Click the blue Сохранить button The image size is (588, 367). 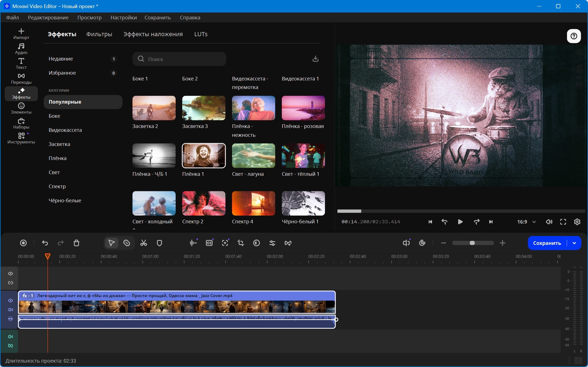[547, 243]
